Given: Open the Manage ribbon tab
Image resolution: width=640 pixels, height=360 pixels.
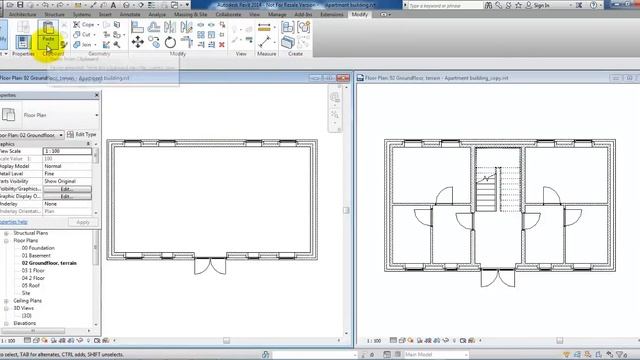Looking at the screenshot, I should coord(277,14).
